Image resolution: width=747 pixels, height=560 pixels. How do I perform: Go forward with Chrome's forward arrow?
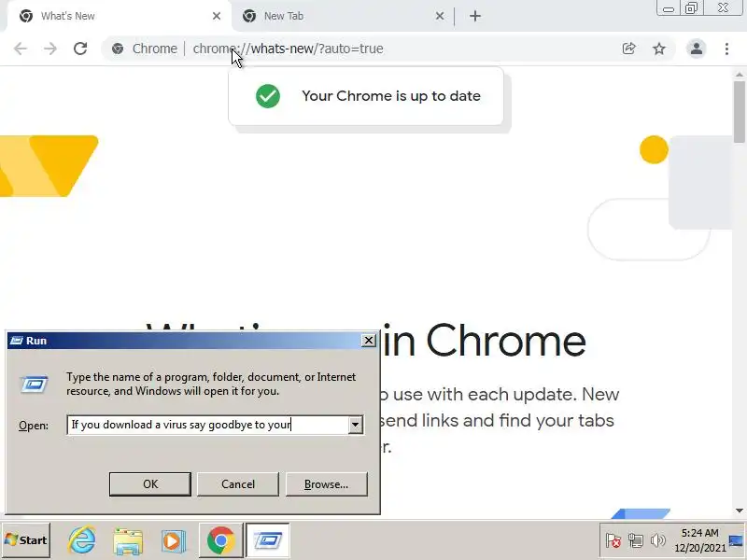[x=50, y=49]
